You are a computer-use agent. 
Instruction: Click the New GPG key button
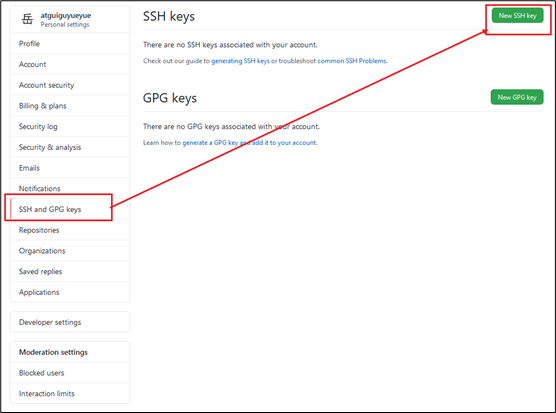pyautogui.click(x=517, y=97)
